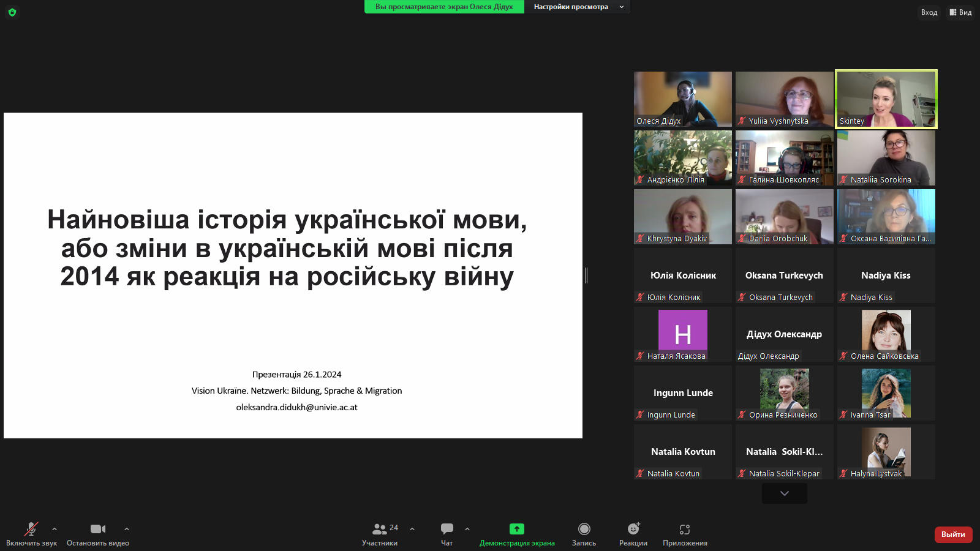The image size is (980, 551).
Task: Expand video options arrow beside camera
Action: (x=127, y=529)
